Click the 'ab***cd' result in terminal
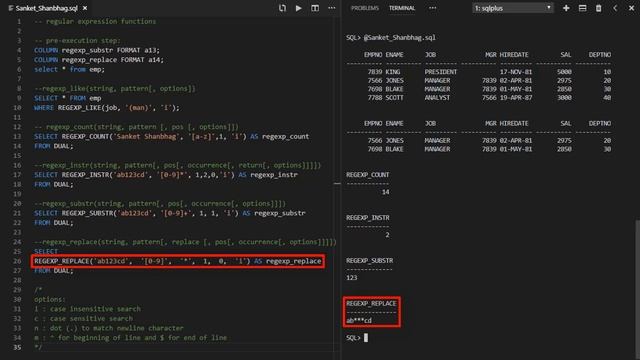Viewport: 640px width, 360px height. 359,320
